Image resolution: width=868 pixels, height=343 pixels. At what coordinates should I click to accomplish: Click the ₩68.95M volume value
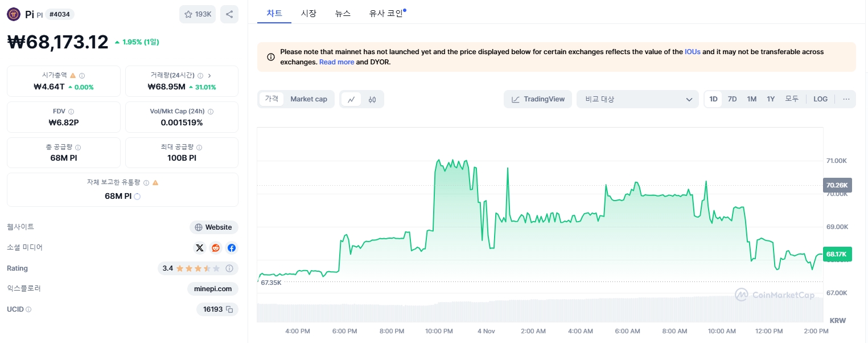pos(166,87)
